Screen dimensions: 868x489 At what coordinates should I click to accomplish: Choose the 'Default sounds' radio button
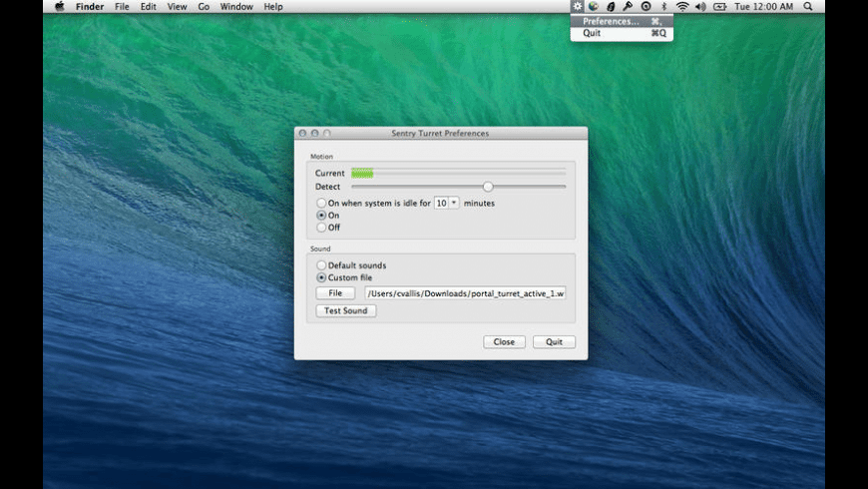tap(321, 265)
